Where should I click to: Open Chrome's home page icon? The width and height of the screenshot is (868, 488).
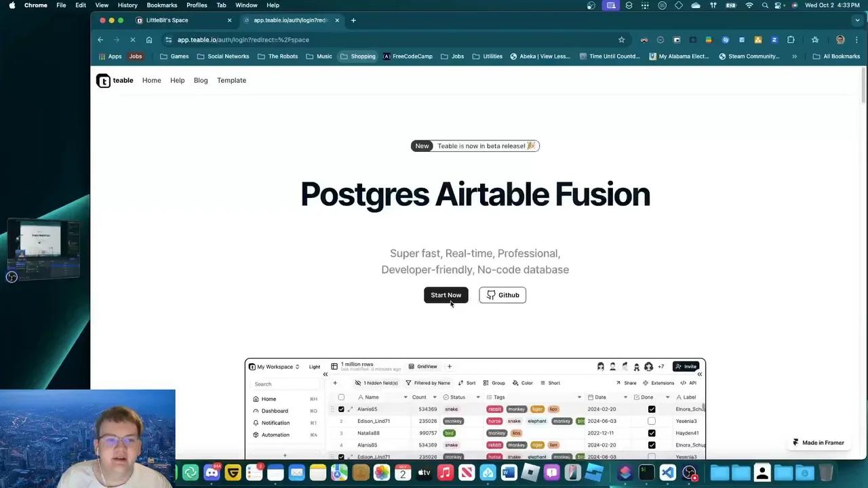[x=149, y=40]
